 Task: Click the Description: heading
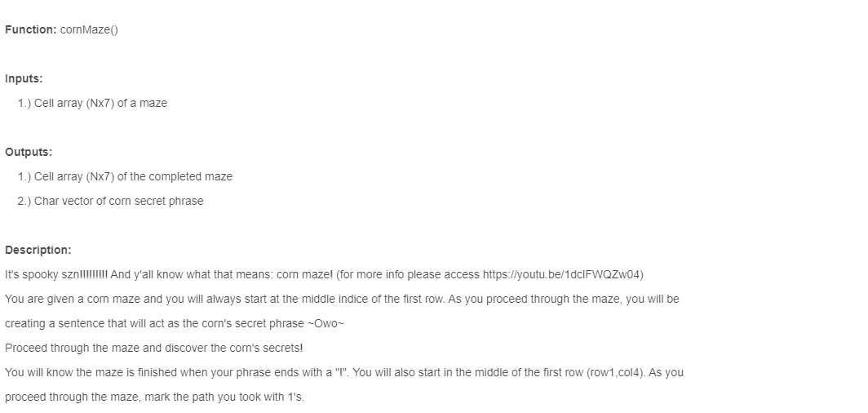pyautogui.click(x=38, y=251)
